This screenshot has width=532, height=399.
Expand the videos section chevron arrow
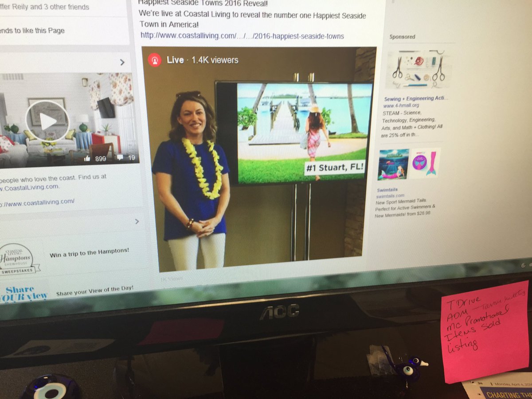(122, 63)
